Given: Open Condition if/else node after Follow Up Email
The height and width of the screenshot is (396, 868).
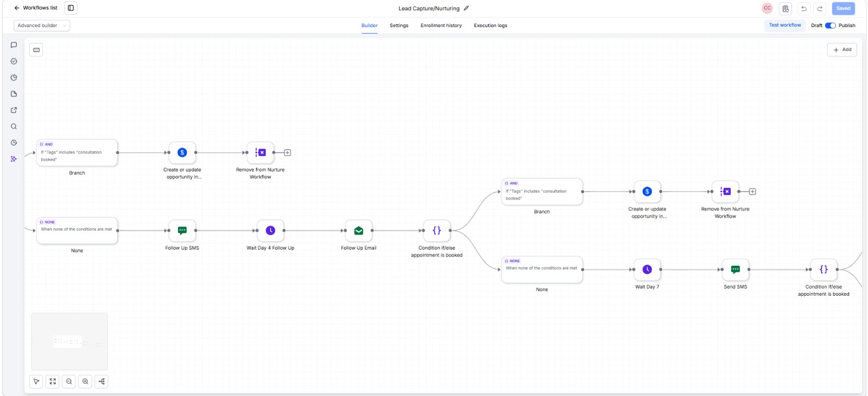Looking at the screenshot, I should (x=437, y=231).
